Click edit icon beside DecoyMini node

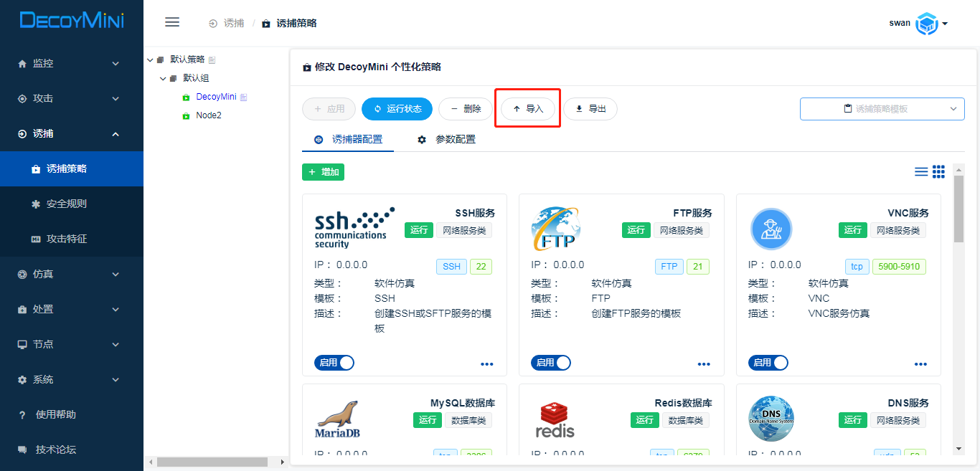[243, 97]
